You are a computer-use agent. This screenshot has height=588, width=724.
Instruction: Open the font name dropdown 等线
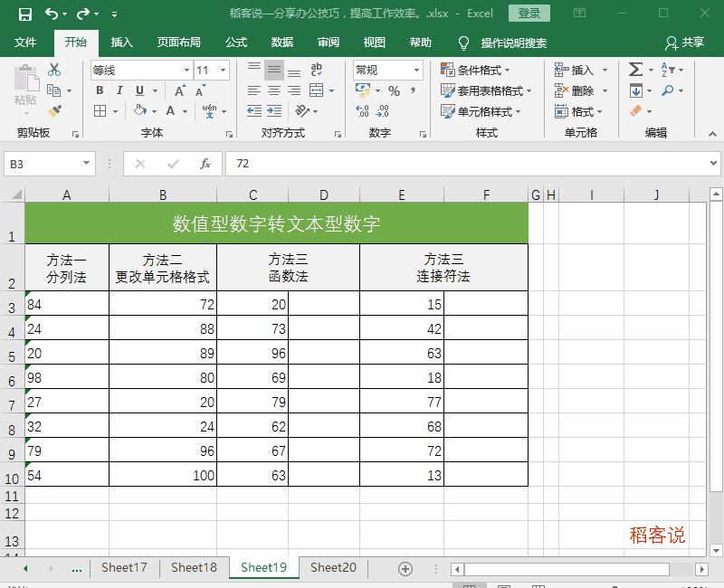point(186,71)
